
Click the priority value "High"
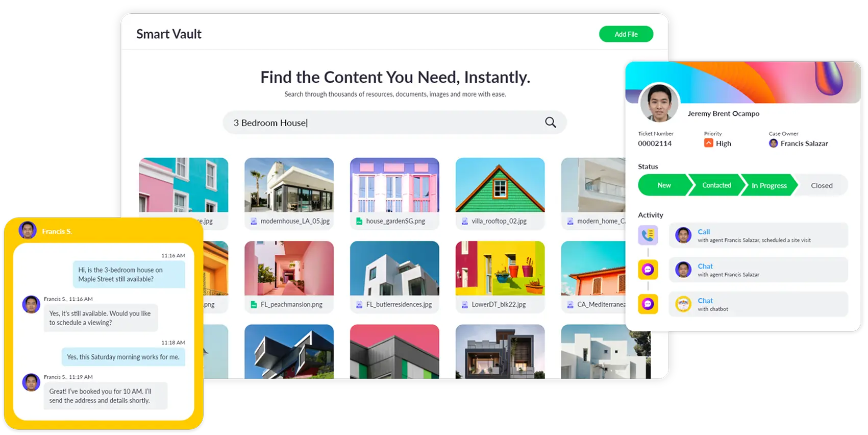724,143
